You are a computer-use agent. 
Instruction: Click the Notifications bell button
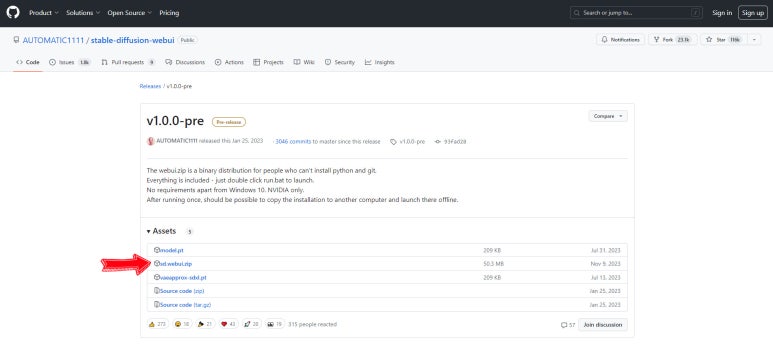point(620,39)
